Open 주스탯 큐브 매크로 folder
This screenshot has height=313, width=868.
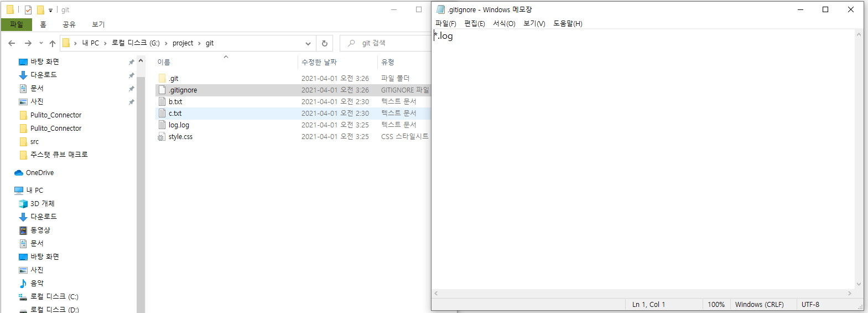pyautogui.click(x=59, y=155)
